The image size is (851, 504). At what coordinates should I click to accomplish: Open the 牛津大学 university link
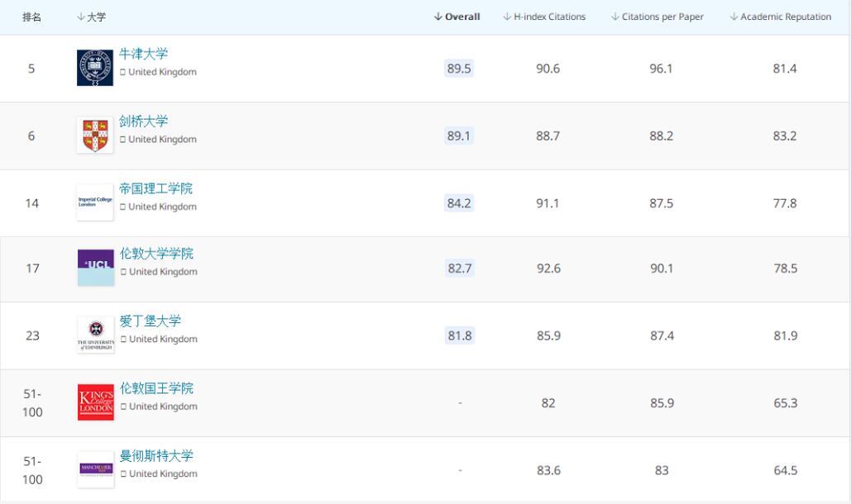point(143,55)
